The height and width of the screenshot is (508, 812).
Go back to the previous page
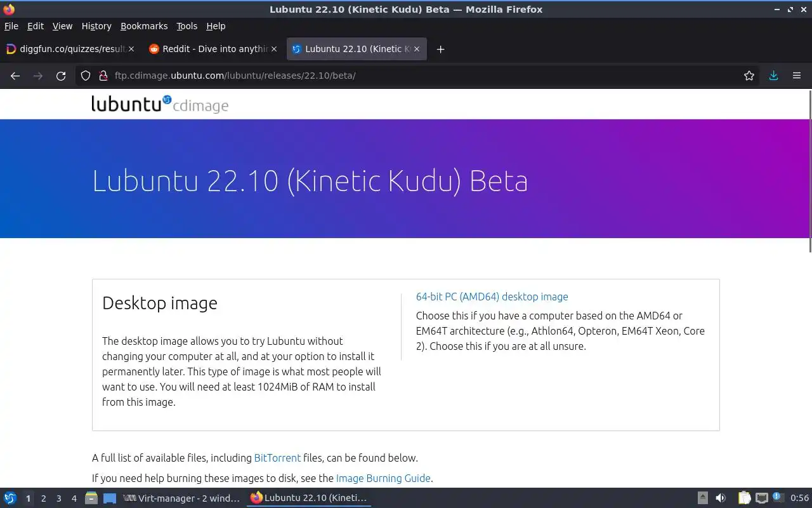[x=15, y=76]
